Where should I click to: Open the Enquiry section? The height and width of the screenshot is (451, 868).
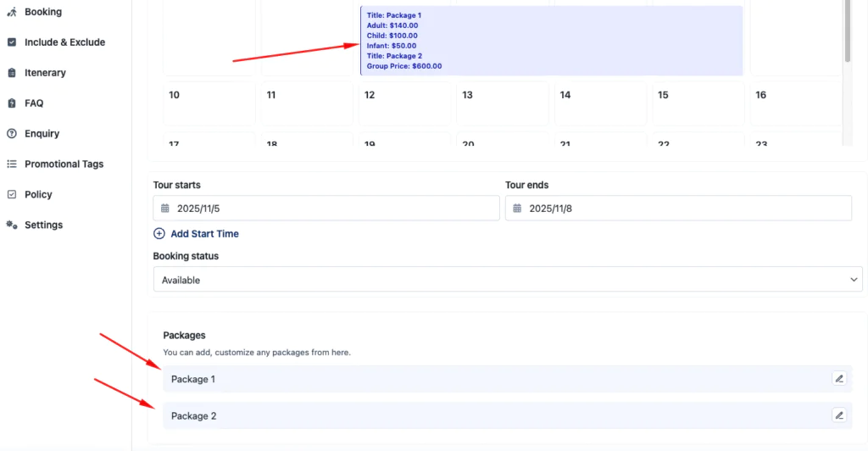pos(42,133)
